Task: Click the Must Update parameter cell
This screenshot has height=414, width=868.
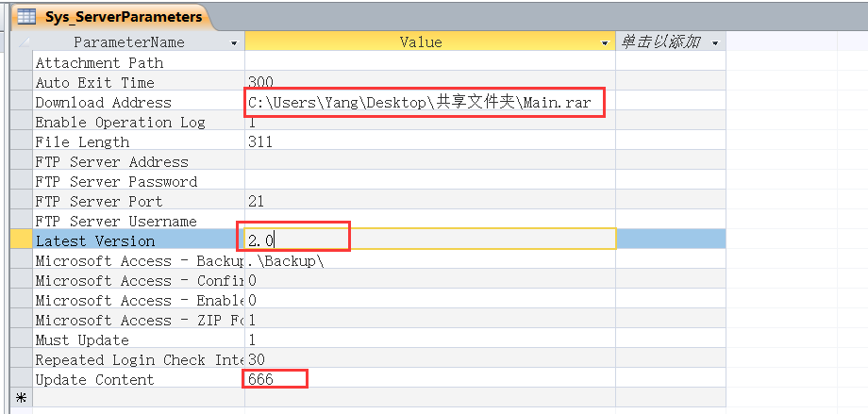Action: tap(139, 339)
